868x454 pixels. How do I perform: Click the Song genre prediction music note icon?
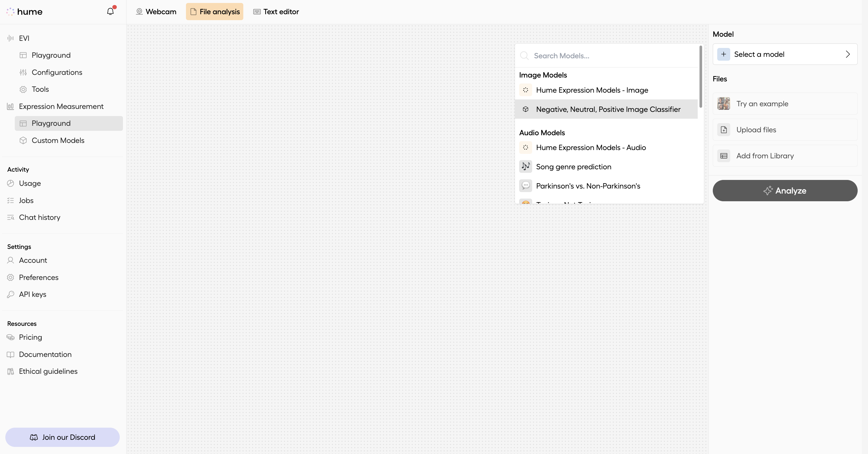tap(526, 166)
